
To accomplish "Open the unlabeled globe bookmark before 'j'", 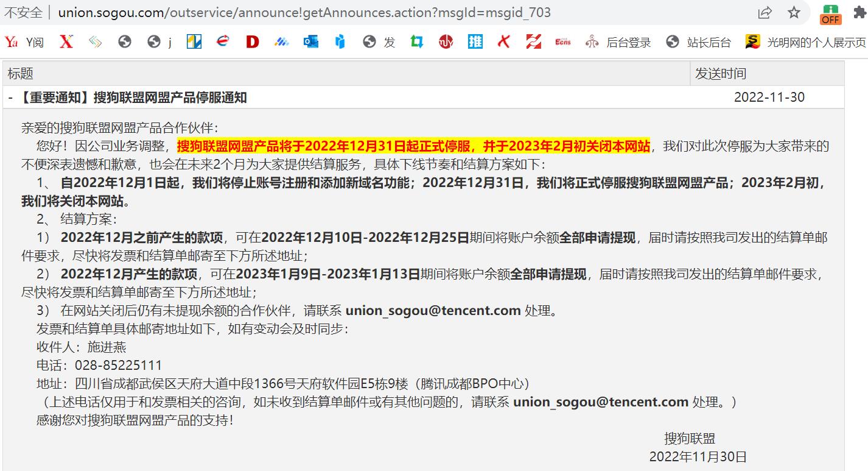I will pos(125,42).
